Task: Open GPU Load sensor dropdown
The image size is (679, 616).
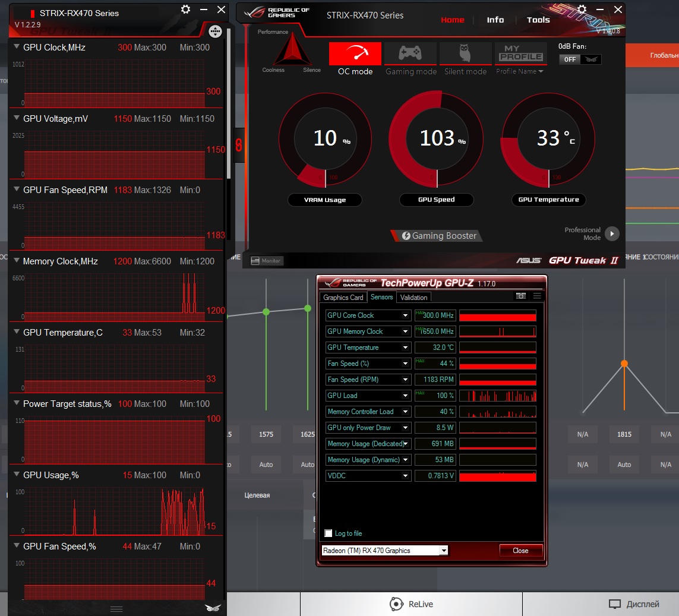Action: pyautogui.click(x=405, y=396)
